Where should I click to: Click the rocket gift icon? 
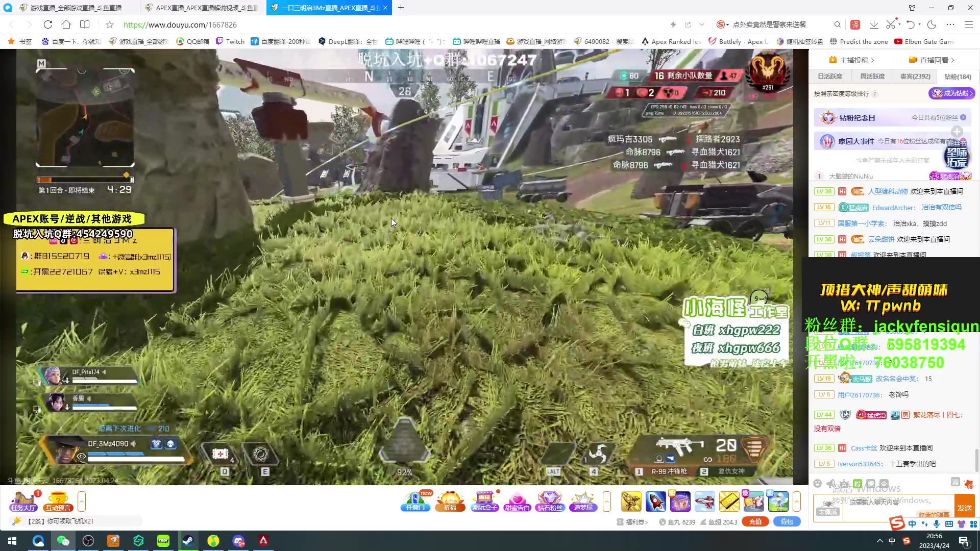click(x=655, y=502)
